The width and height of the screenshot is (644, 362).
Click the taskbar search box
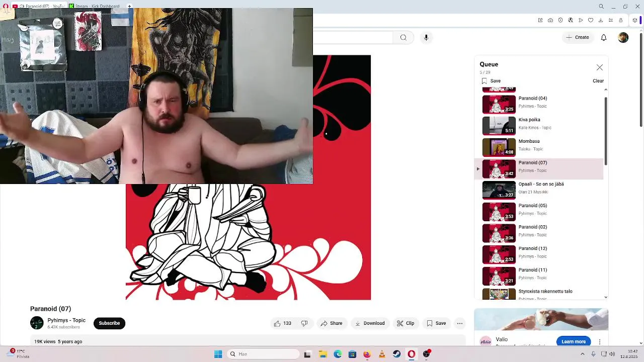[264, 354]
